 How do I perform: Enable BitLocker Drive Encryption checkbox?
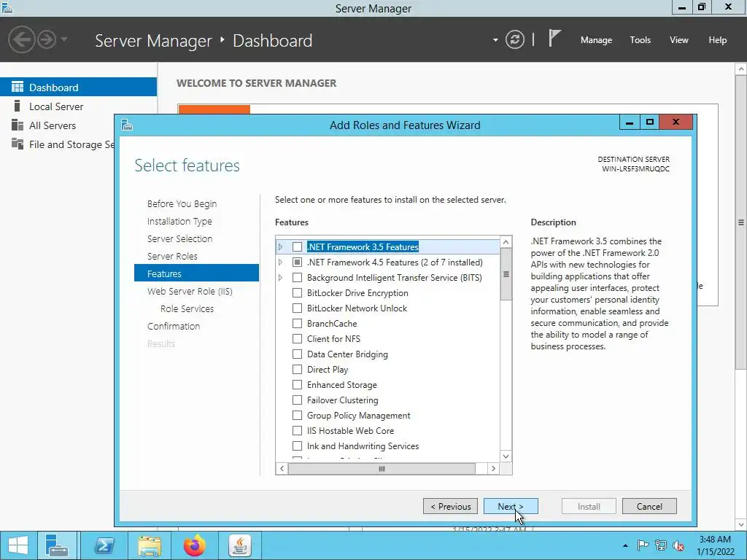298,293
